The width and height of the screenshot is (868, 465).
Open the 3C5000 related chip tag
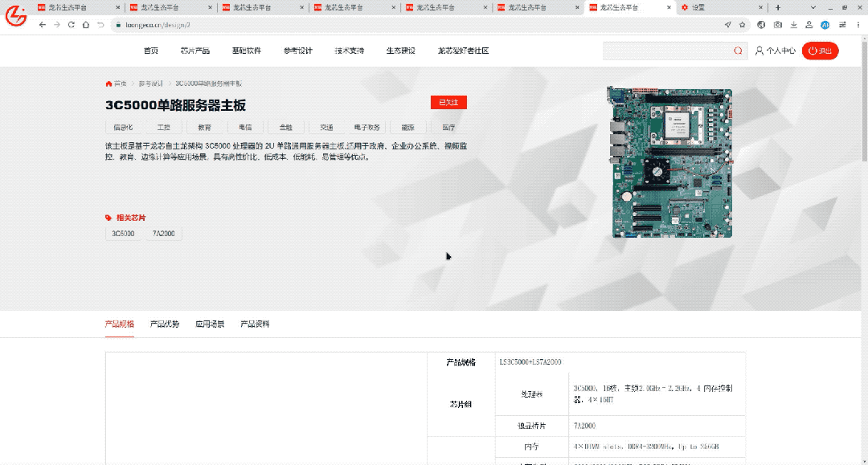click(x=123, y=234)
